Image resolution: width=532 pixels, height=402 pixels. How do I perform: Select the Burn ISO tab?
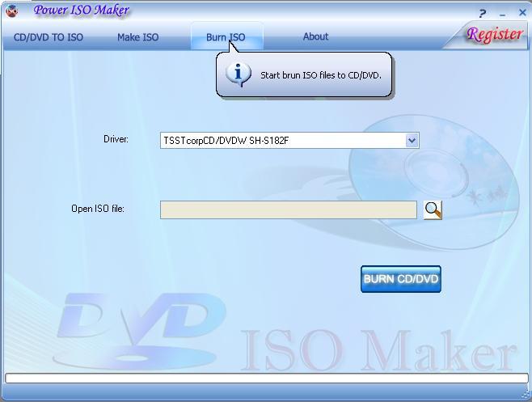tap(226, 37)
